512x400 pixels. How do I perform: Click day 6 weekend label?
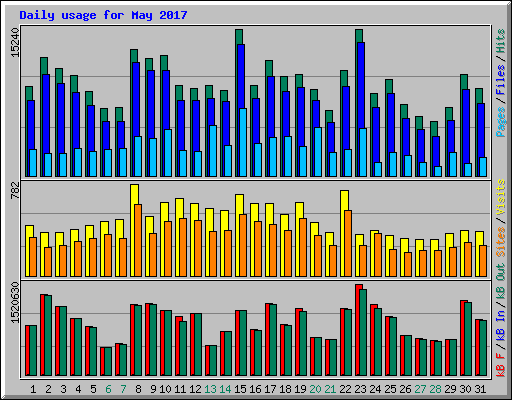pos(108,389)
